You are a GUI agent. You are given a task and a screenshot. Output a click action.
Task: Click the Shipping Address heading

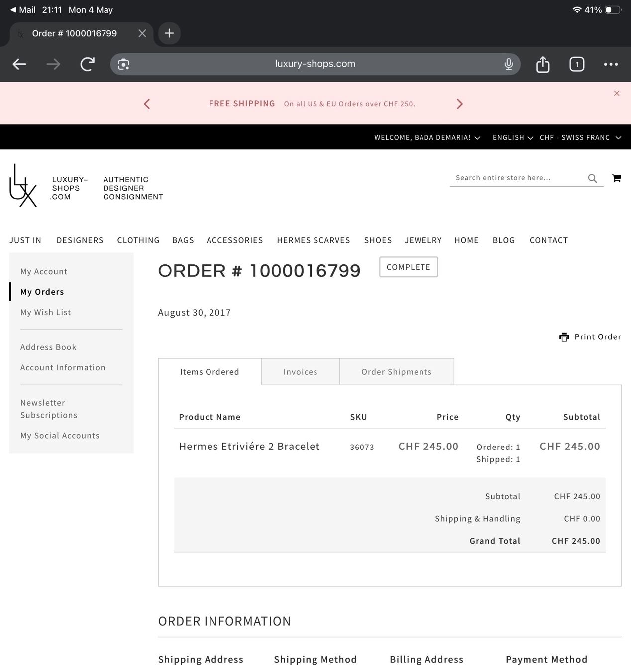coord(201,660)
